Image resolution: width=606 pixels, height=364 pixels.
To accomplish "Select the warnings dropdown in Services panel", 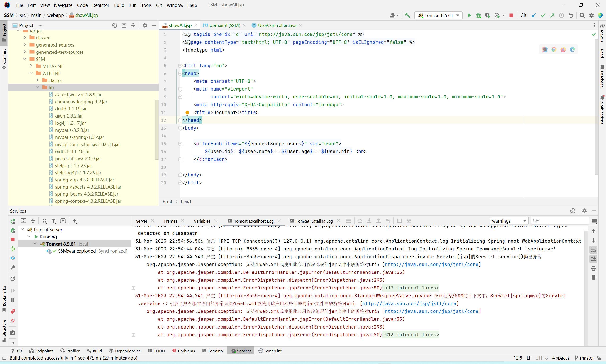I will [x=509, y=220].
